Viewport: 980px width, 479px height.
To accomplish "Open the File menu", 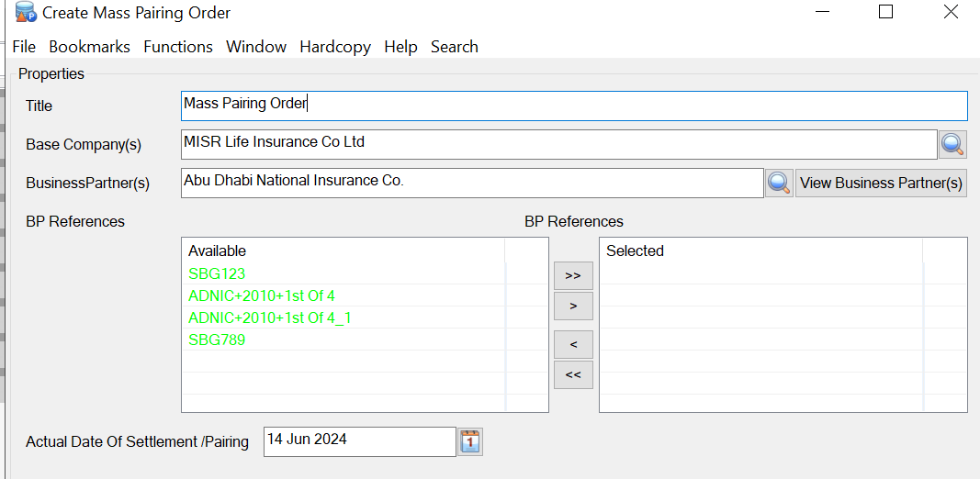I will point(24,47).
